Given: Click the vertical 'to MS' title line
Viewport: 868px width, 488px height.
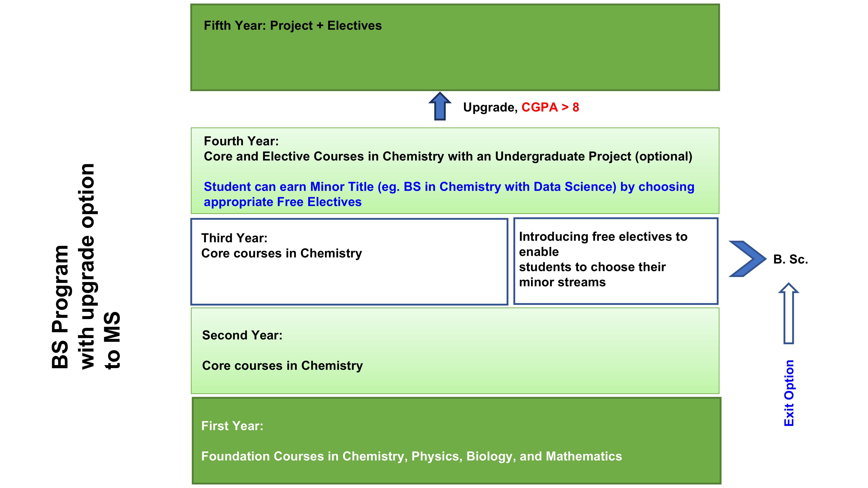Looking at the screenshot, I should [113, 340].
